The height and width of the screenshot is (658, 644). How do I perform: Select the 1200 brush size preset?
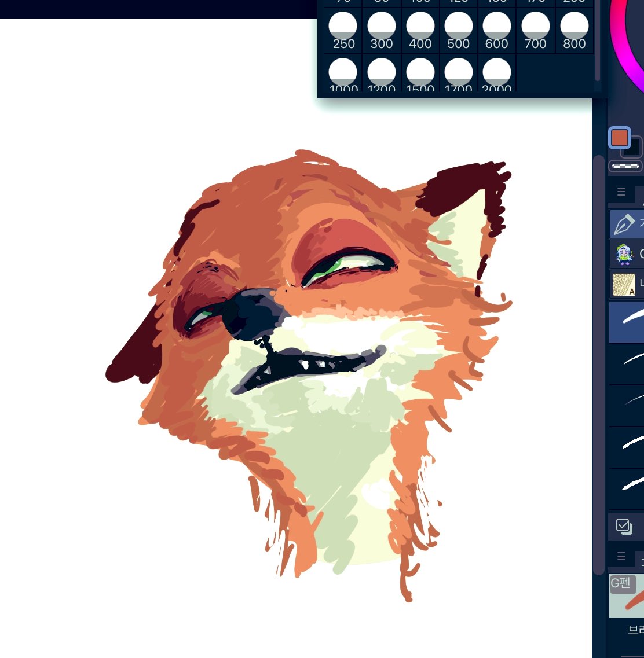pos(382,74)
